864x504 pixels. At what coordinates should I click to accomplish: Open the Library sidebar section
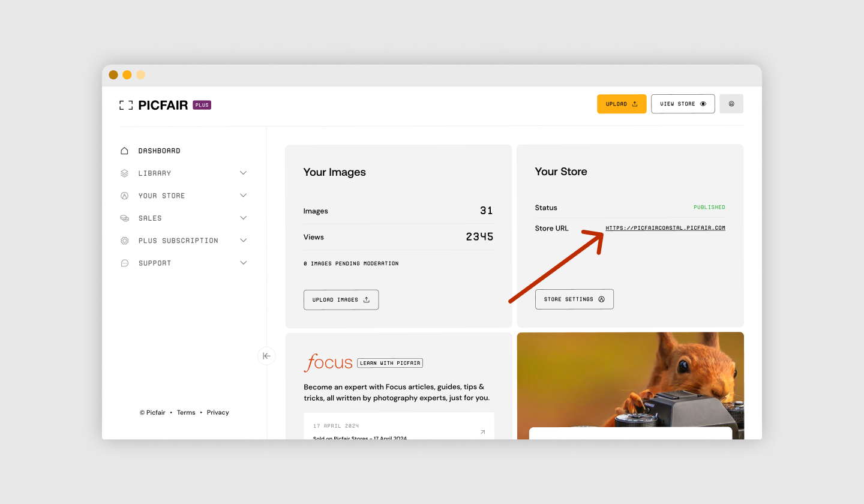point(155,173)
